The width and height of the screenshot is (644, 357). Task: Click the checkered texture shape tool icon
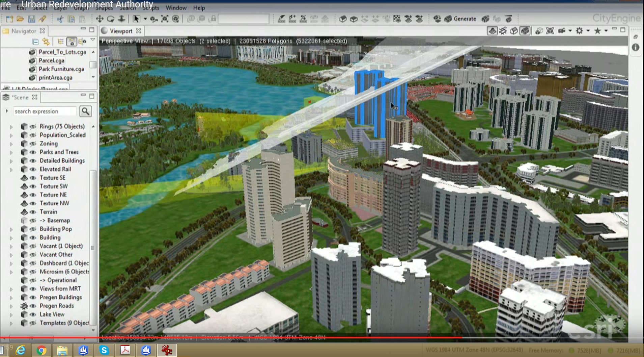(397, 19)
